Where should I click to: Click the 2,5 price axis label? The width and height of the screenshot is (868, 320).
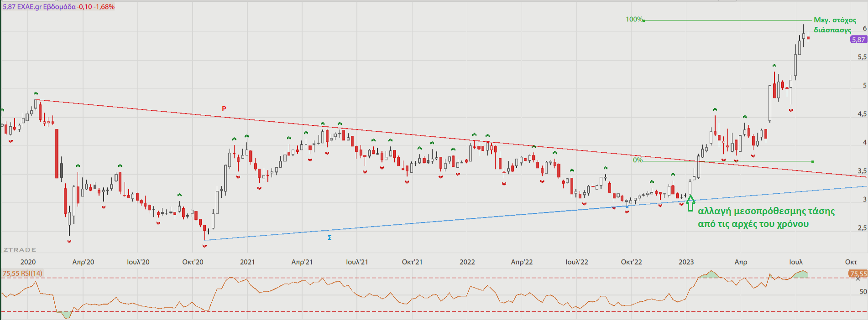point(862,228)
